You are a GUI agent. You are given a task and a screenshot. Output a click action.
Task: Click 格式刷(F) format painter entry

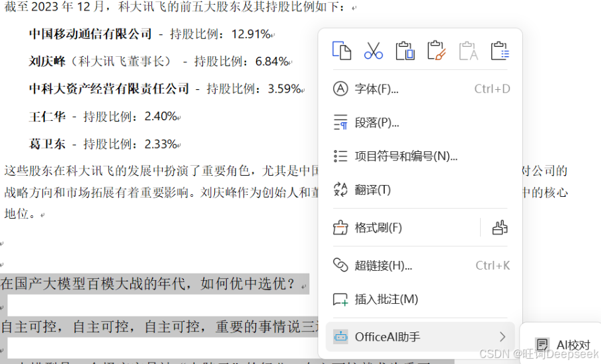tap(403, 228)
